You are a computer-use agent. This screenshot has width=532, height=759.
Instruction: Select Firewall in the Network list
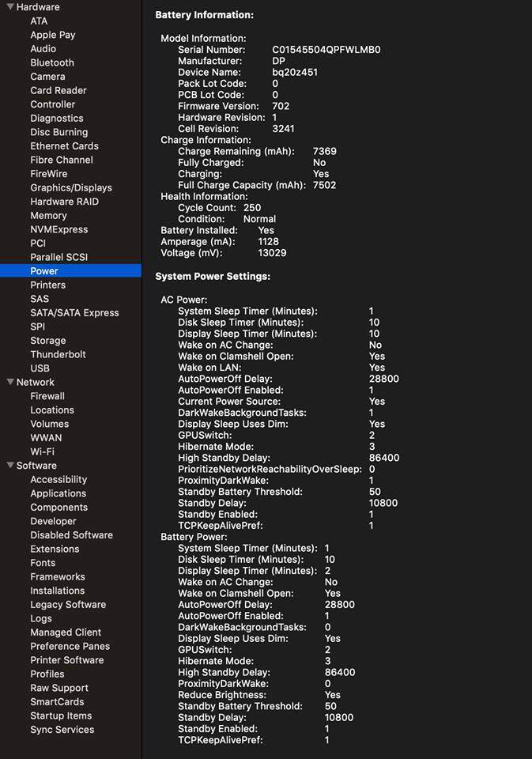pyautogui.click(x=47, y=396)
